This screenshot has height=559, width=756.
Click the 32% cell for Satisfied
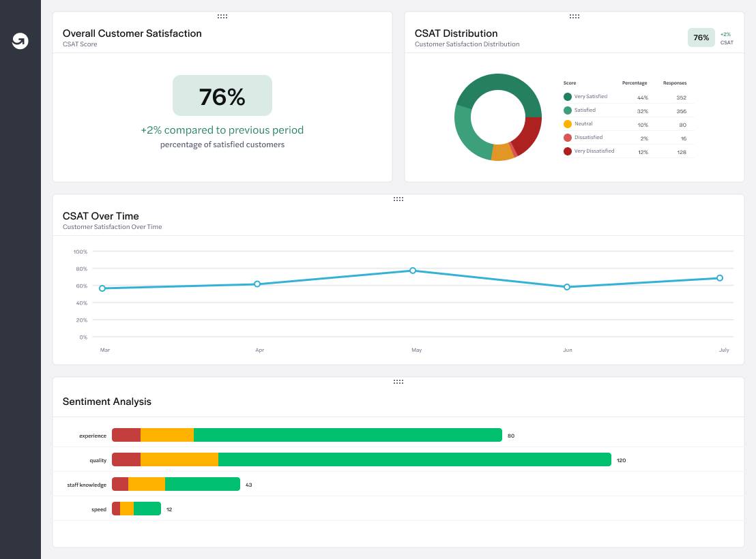[x=643, y=111]
